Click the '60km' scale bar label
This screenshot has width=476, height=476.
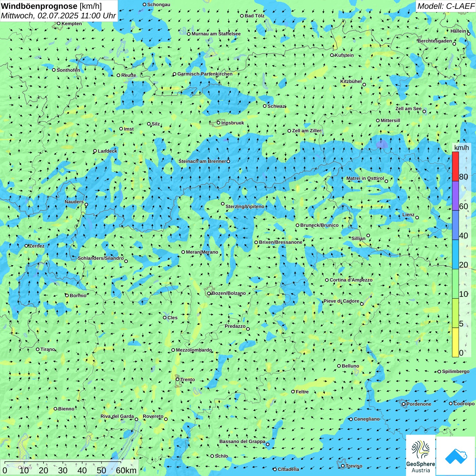point(126,470)
